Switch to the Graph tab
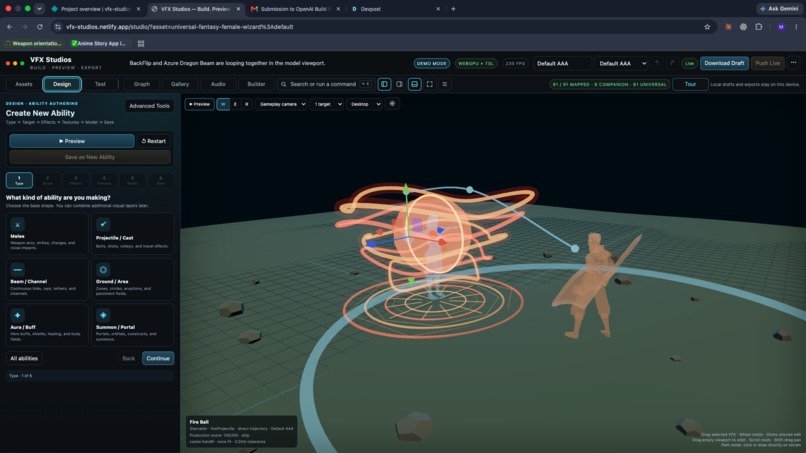The height and width of the screenshot is (453, 806). tap(142, 84)
